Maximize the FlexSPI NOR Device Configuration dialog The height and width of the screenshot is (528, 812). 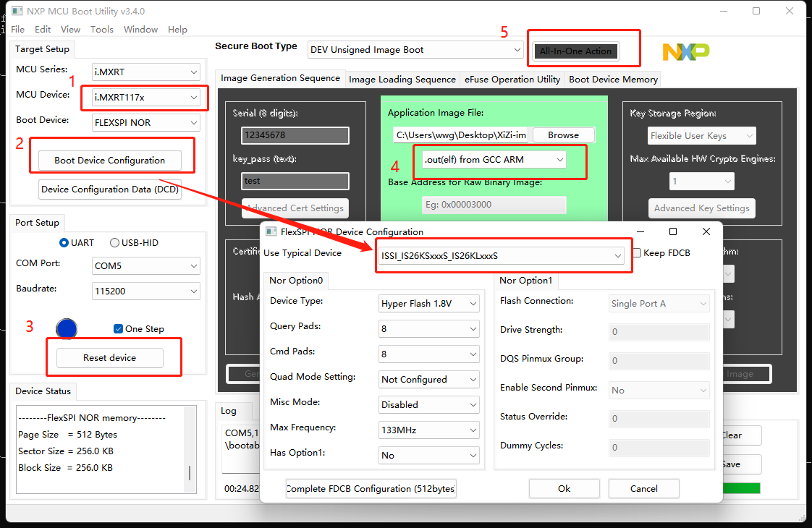[673, 231]
